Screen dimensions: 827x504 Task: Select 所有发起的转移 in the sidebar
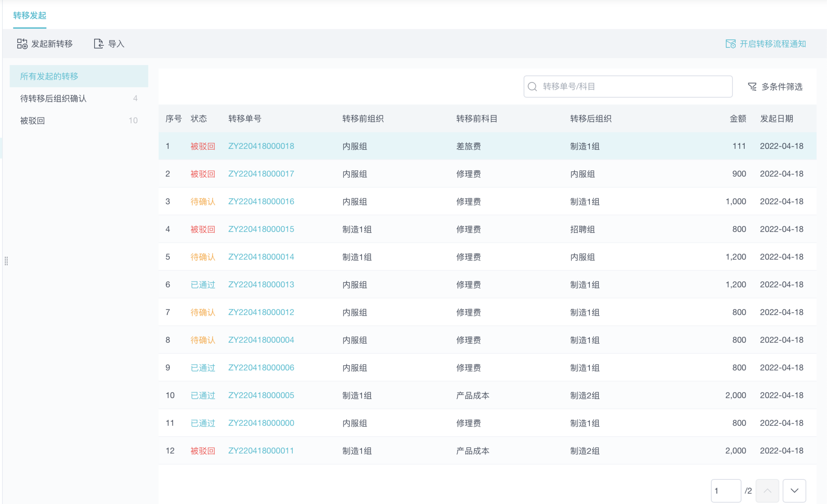[49, 76]
